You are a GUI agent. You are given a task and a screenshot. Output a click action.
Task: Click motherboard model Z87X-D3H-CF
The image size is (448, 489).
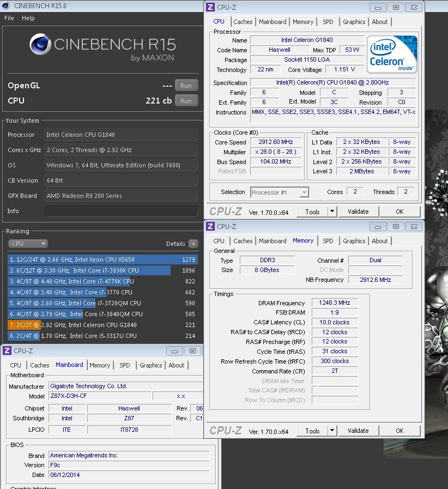click(x=100, y=396)
